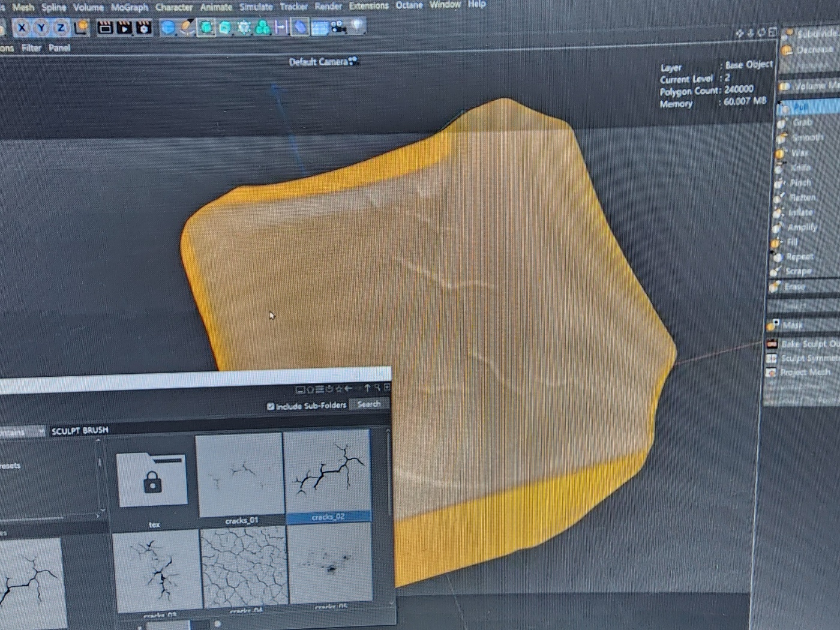The width and height of the screenshot is (840, 630).
Task: Click the Sculpt Symmetry button
Action: pos(802,358)
